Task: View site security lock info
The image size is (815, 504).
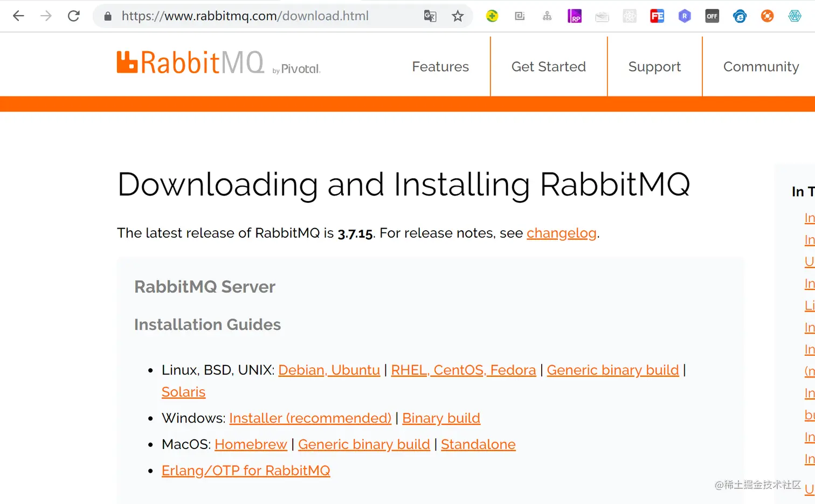Action: point(108,16)
